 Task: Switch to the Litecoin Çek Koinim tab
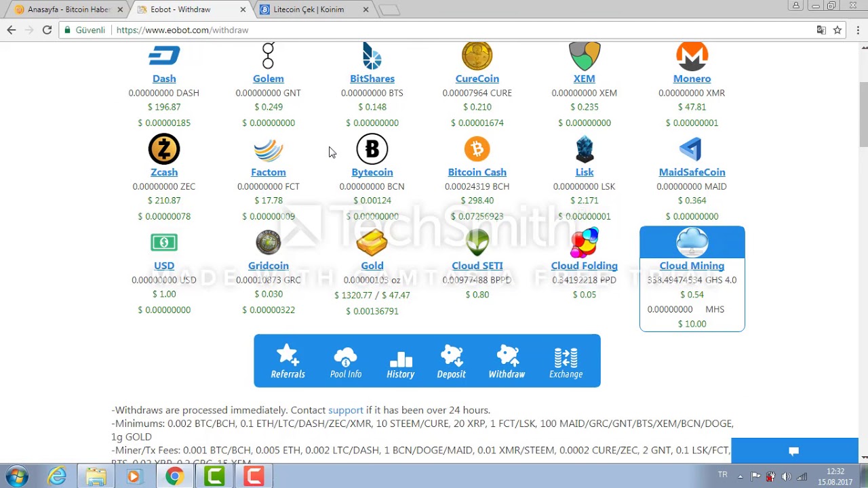click(309, 9)
